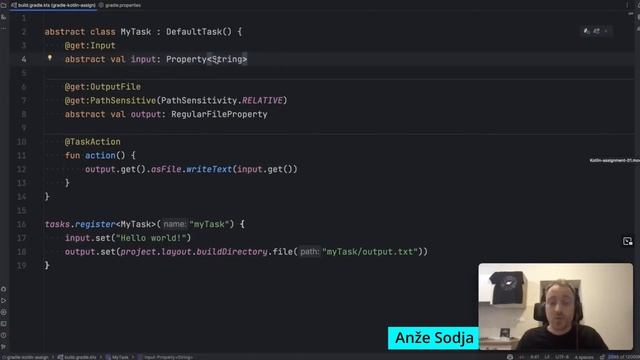Screen dimensions: 640x360
Task: Click the MyTask breadcrumb
Action: [x=117, y=357]
